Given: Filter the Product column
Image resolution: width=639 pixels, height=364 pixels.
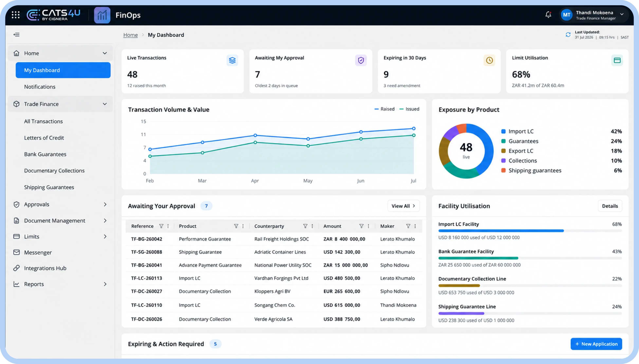Looking at the screenshot, I should coord(236,226).
